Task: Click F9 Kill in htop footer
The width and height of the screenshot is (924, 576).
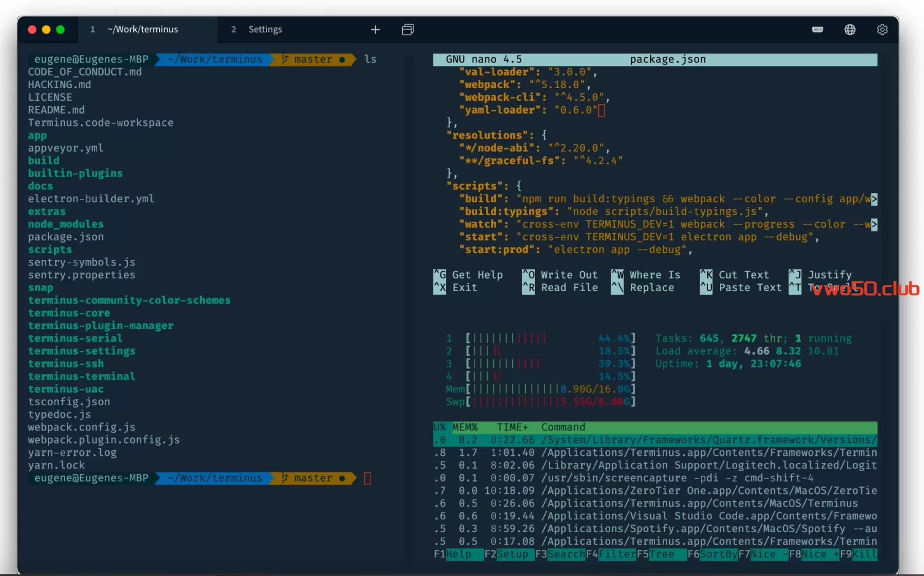Action: click(x=864, y=554)
